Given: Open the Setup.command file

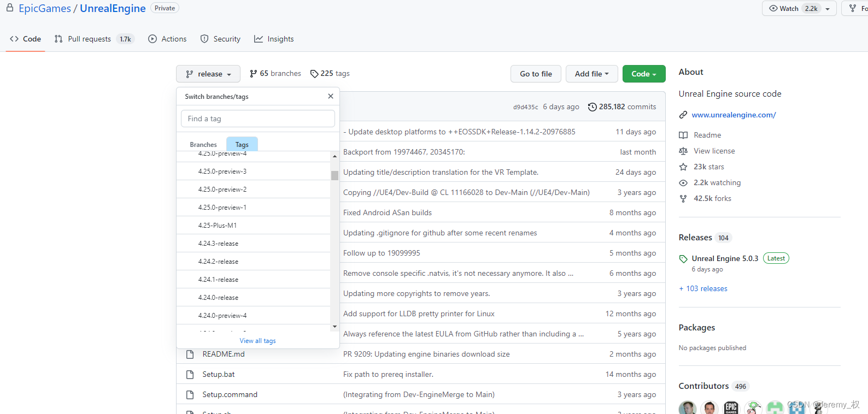Looking at the screenshot, I should pyautogui.click(x=230, y=395).
